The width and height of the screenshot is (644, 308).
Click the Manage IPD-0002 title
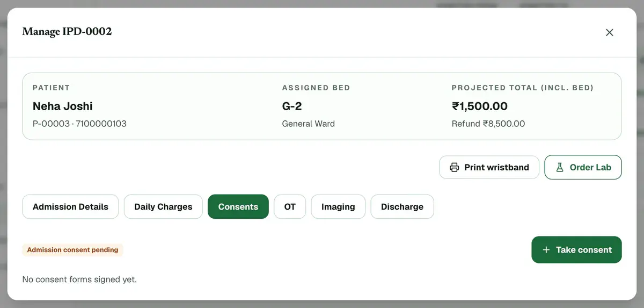click(67, 32)
